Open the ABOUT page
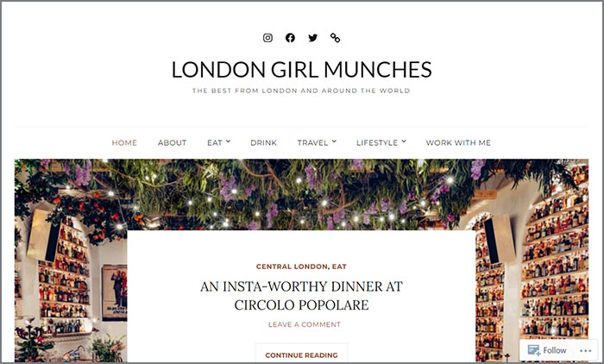Image resolution: width=604 pixels, height=364 pixels. click(x=173, y=142)
